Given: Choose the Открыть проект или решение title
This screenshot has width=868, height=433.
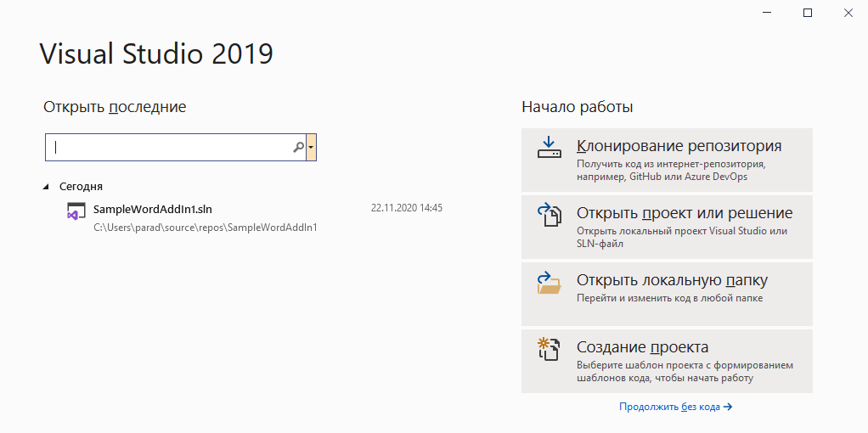Looking at the screenshot, I should coord(684,213).
